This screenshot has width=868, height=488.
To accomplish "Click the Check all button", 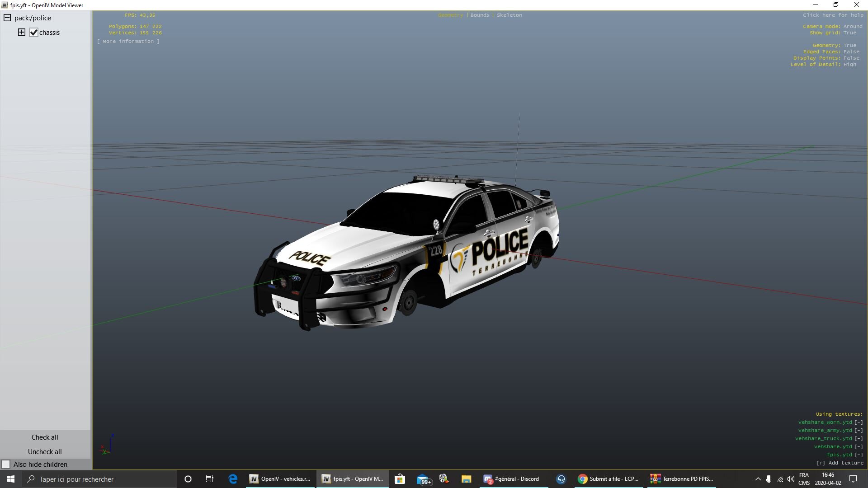I will 45,437.
